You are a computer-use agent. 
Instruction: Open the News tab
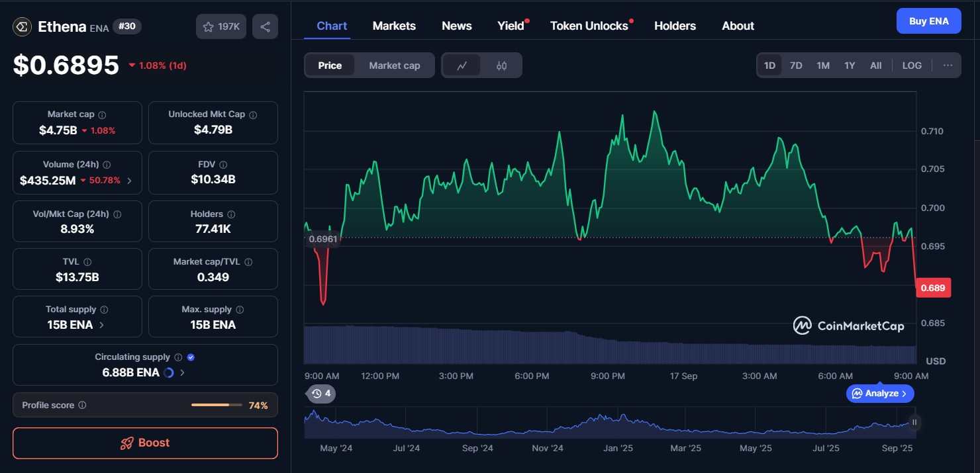pyautogui.click(x=457, y=26)
